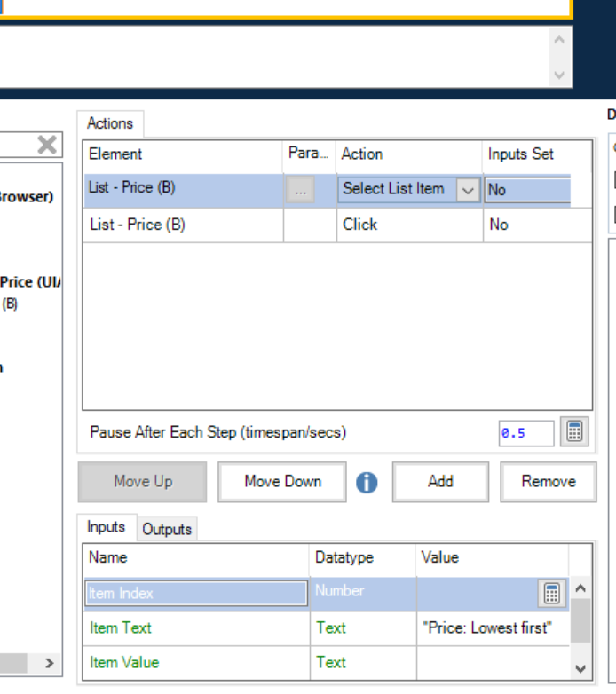The image size is (616, 694).
Task: Click the inputs list scroll up arrow
Action: coord(580,588)
